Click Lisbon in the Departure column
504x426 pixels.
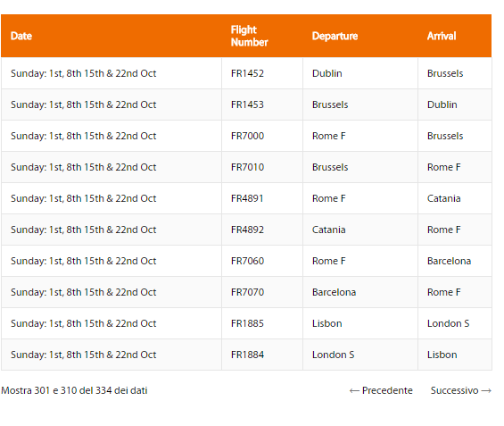[x=326, y=323]
